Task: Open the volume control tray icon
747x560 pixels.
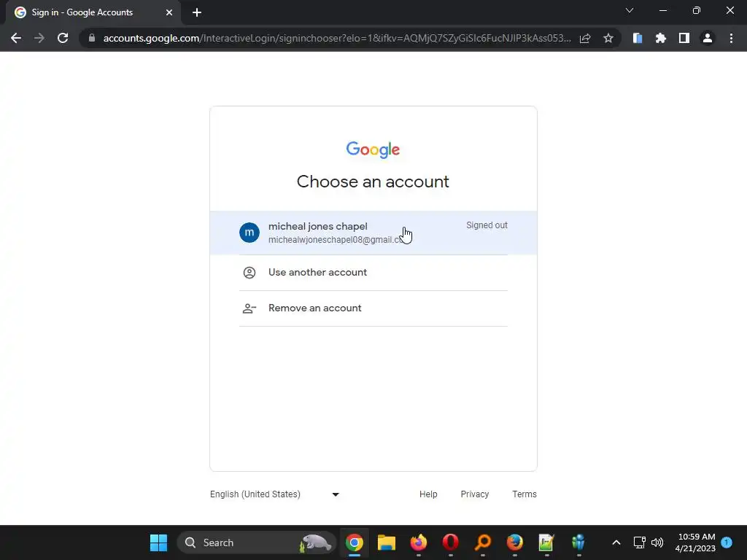Action: pyautogui.click(x=657, y=542)
